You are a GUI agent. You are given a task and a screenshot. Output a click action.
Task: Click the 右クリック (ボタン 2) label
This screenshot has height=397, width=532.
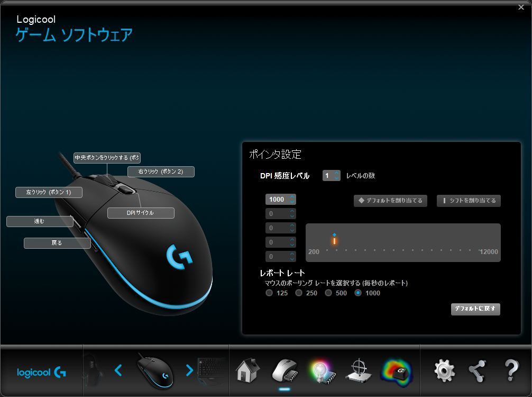click(x=161, y=172)
